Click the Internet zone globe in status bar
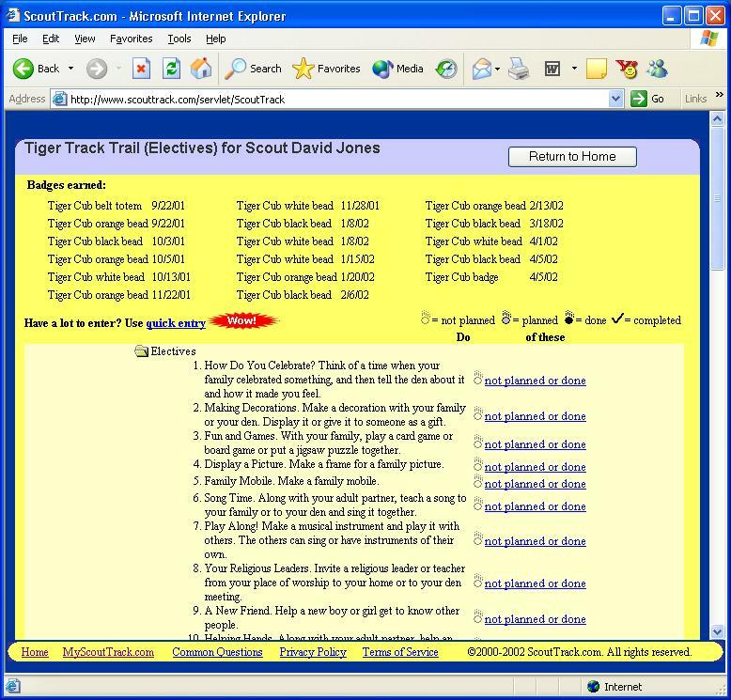This screenshot has height=700, width=731. [593, 686]
